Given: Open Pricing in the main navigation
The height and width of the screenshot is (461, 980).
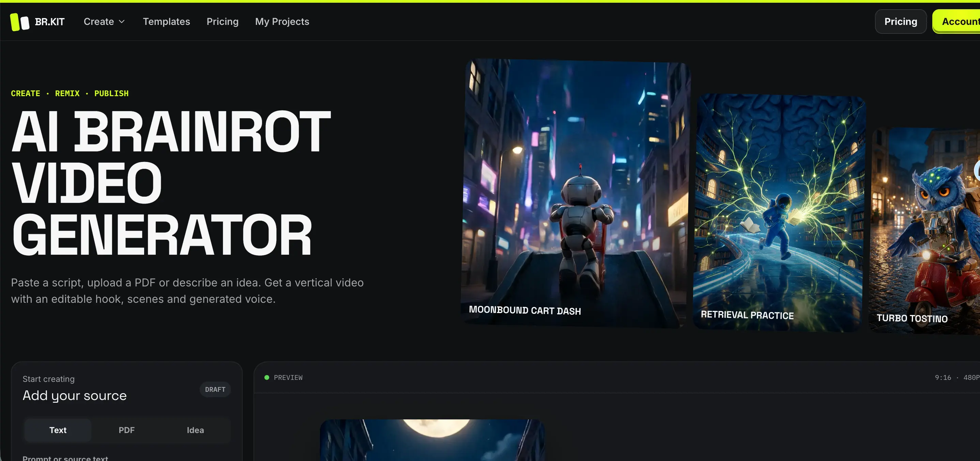Looking at the screenshot, I should click(x=223, y=22).
